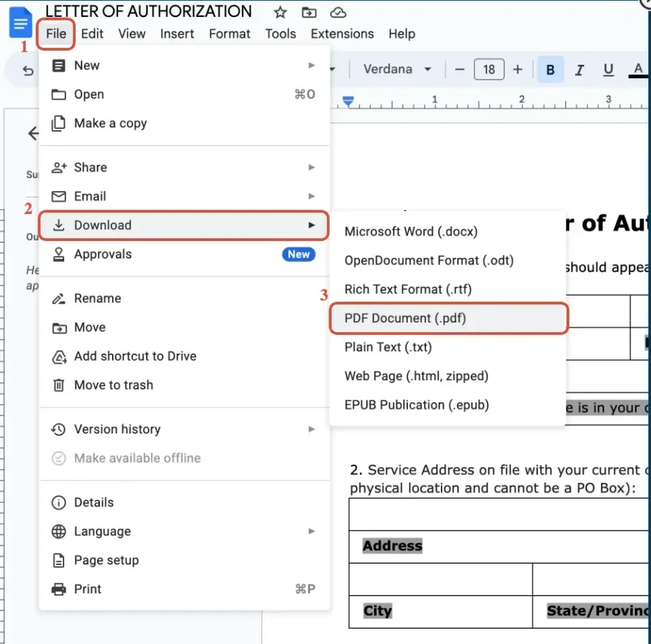Open the text color picker
651x644 pixels.
[638, 70]
